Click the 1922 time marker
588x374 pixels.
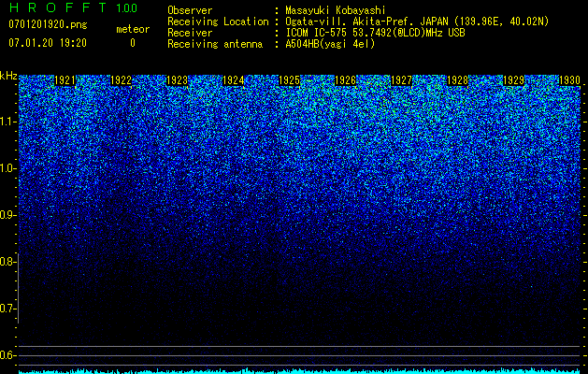[122, 80]
